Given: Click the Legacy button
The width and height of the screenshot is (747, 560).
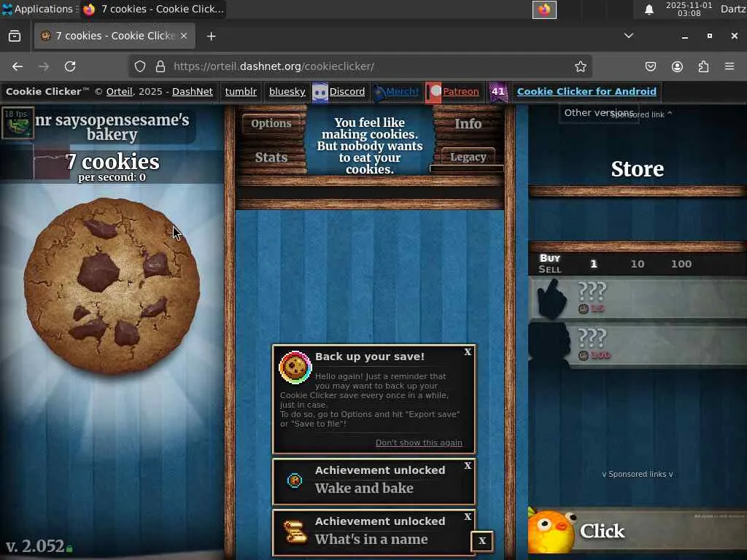Looking at the screenshot, I should pyautogui.click(x=468, y=157).
